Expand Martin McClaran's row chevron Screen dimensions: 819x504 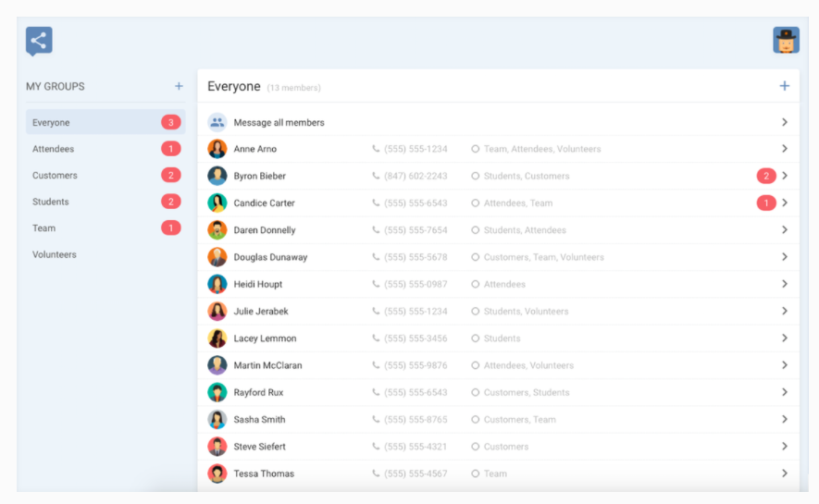click(785, 365)
